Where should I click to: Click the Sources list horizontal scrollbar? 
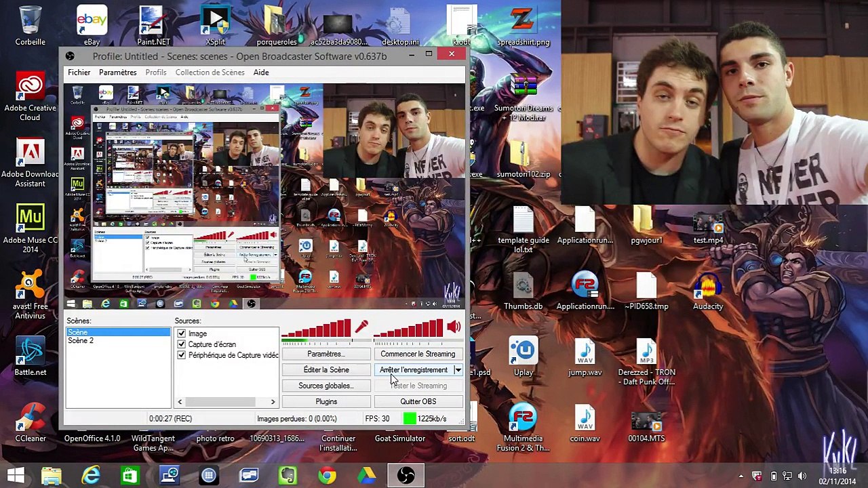click(226, 402)
